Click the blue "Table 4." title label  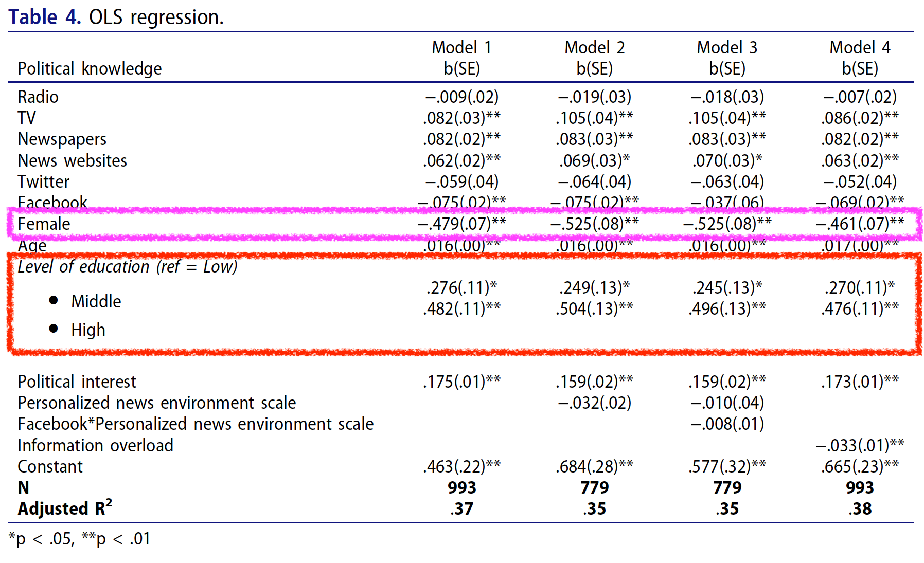[x=44, y=17]
